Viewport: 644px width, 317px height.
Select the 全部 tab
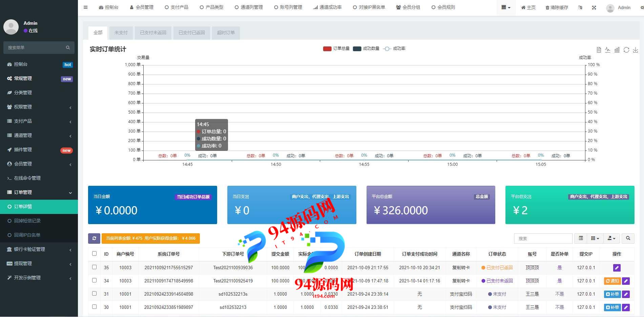click(x=98, y=33)
